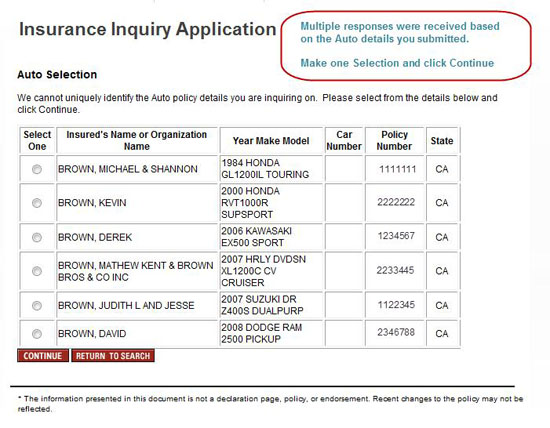
Task: Click the Select One column header
Action: tap(37, 140)
